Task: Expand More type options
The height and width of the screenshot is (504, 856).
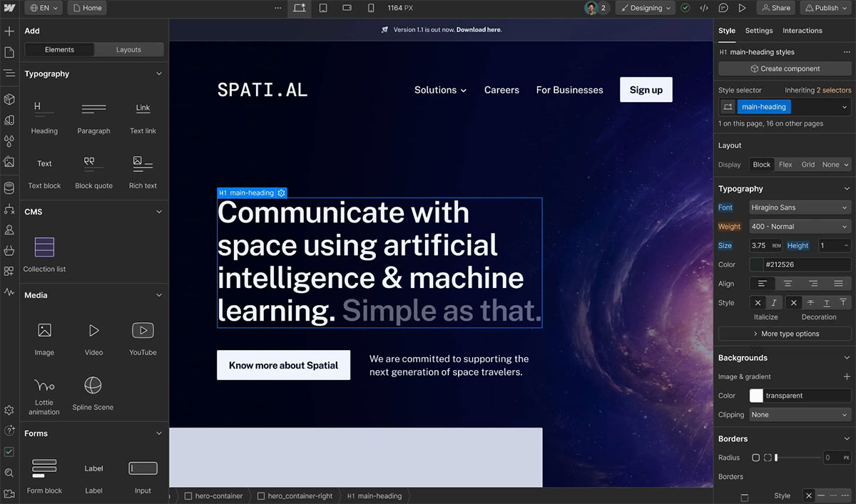Action: coord(784,333)
